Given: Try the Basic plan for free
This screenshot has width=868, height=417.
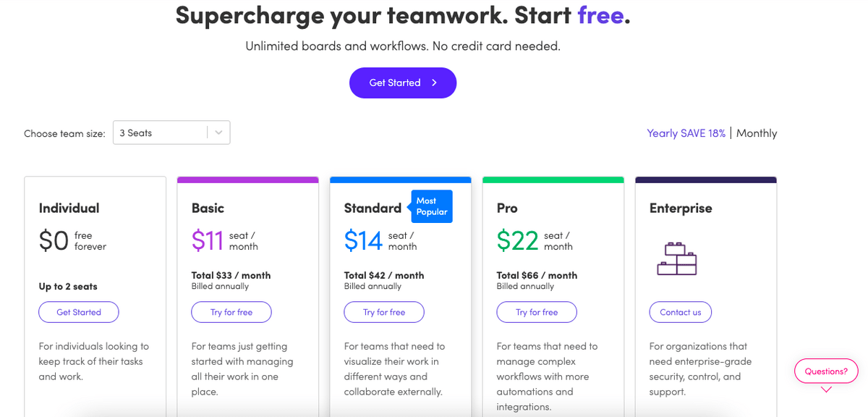Looking at the screenshot, I should (231, 312).
